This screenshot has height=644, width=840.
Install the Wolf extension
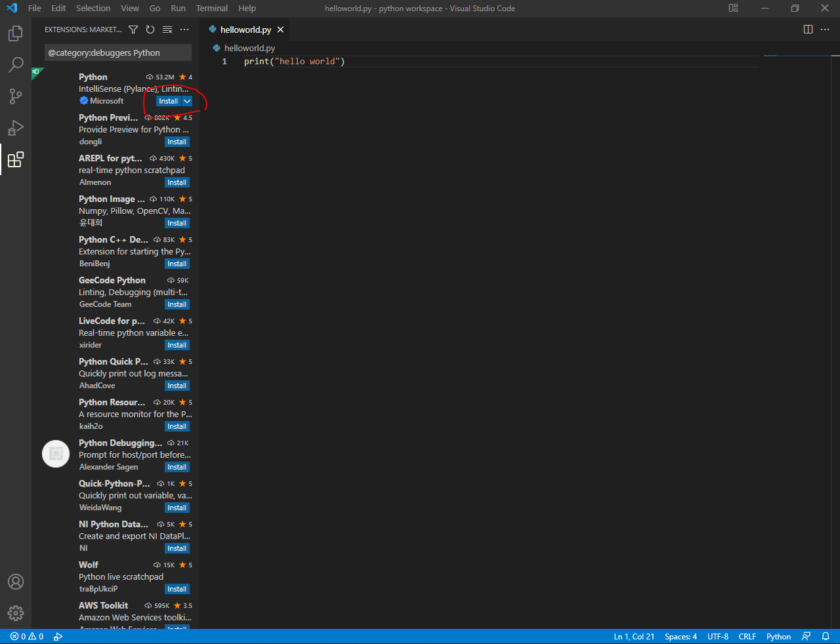click(x=177, y=589)
